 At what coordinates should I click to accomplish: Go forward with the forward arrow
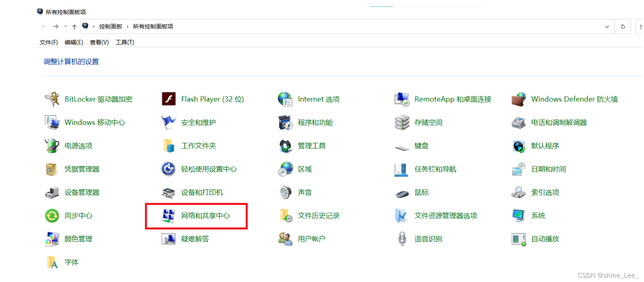click(x=56, y=26)
